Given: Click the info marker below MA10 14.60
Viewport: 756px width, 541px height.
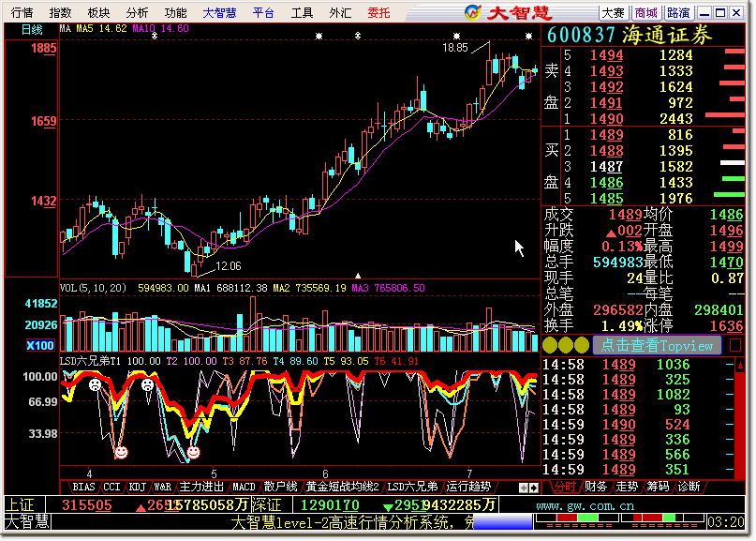Looking at the screenshot, I should [155, 36].
